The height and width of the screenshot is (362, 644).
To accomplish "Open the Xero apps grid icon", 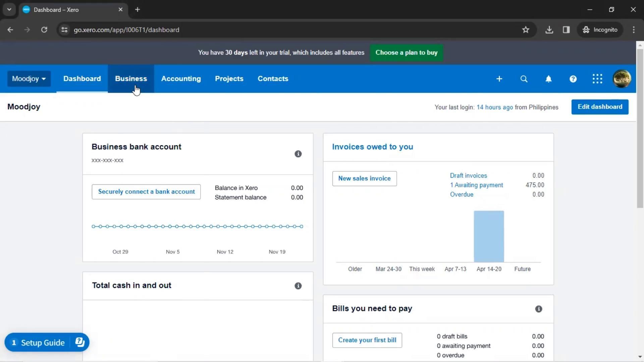I will 597,79.
